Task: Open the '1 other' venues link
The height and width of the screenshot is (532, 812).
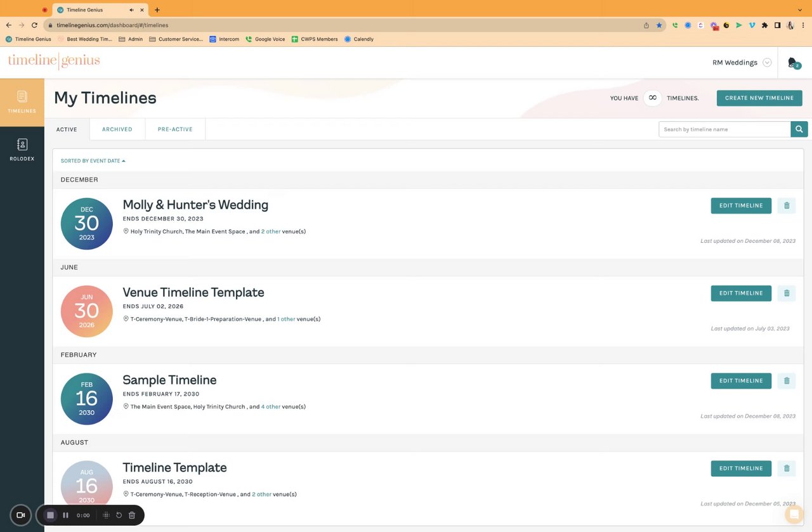Action: click(286, 319)
